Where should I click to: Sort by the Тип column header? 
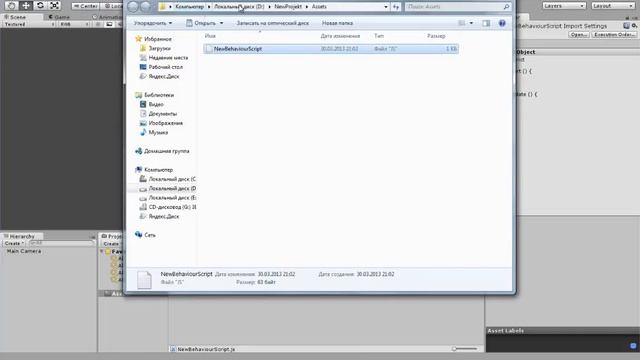379,36
